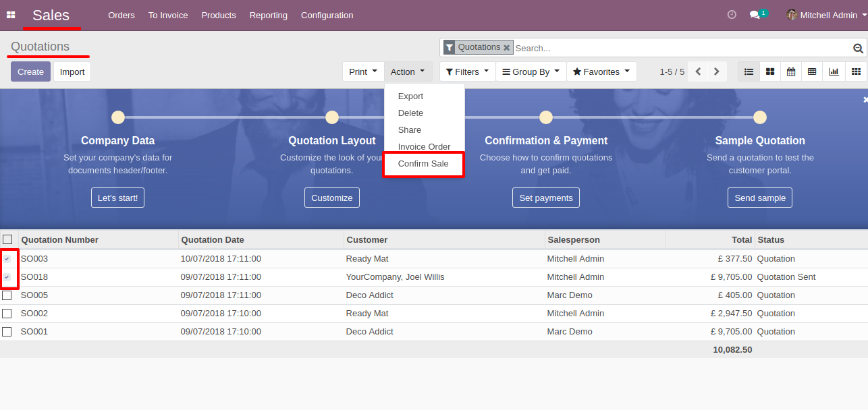Switch to calendar view icon

[791, 71]
